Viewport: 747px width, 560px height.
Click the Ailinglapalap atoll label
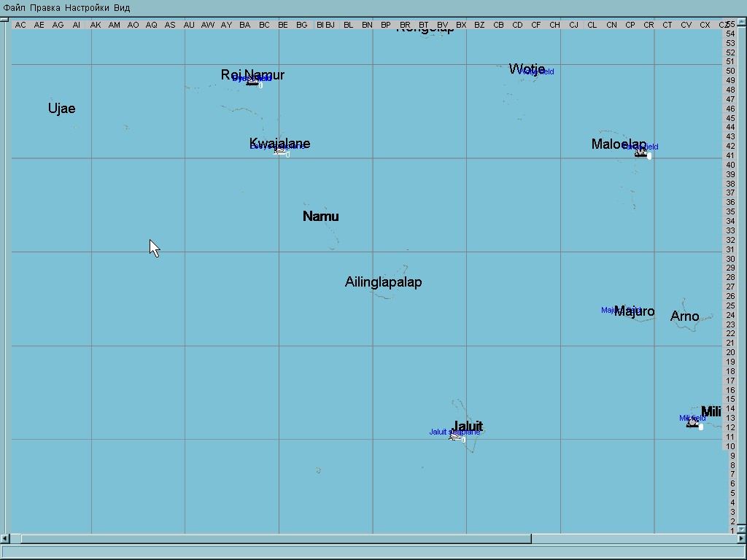(384, 282)
